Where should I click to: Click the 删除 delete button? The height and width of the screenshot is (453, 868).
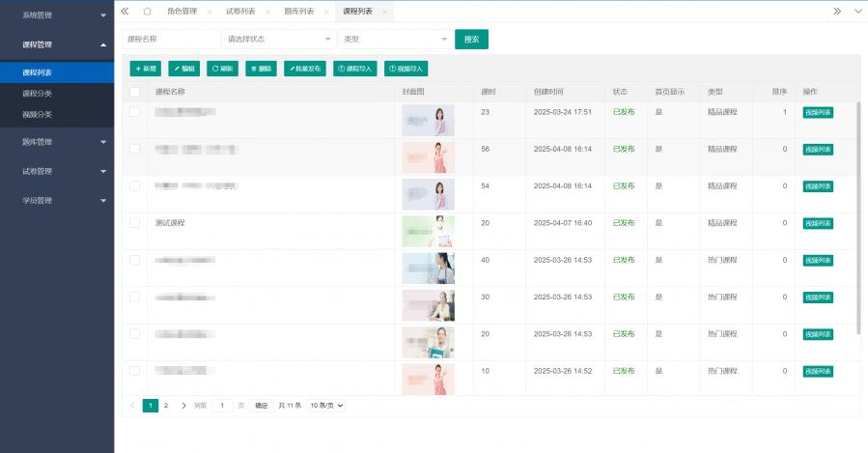(x=261, y=69)
